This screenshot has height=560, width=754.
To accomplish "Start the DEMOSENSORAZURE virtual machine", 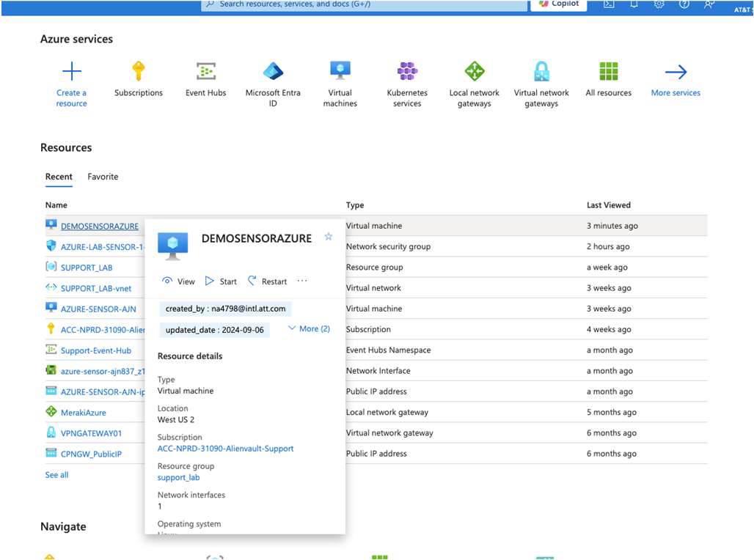I will (222, 281).
